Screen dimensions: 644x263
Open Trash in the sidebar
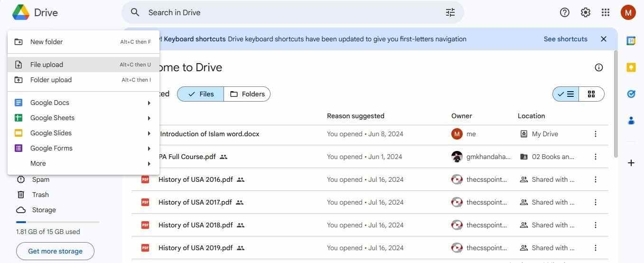point(40,195)
